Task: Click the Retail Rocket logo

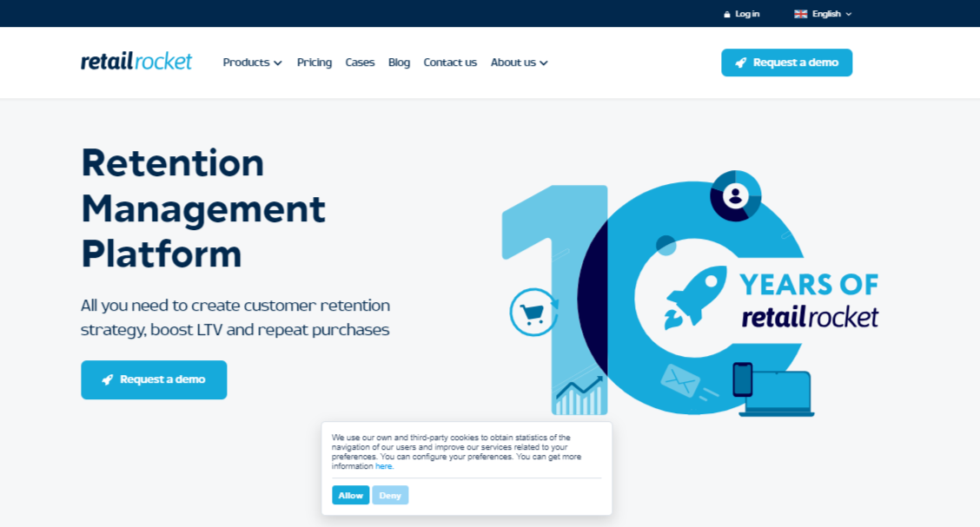Action: 136,62
